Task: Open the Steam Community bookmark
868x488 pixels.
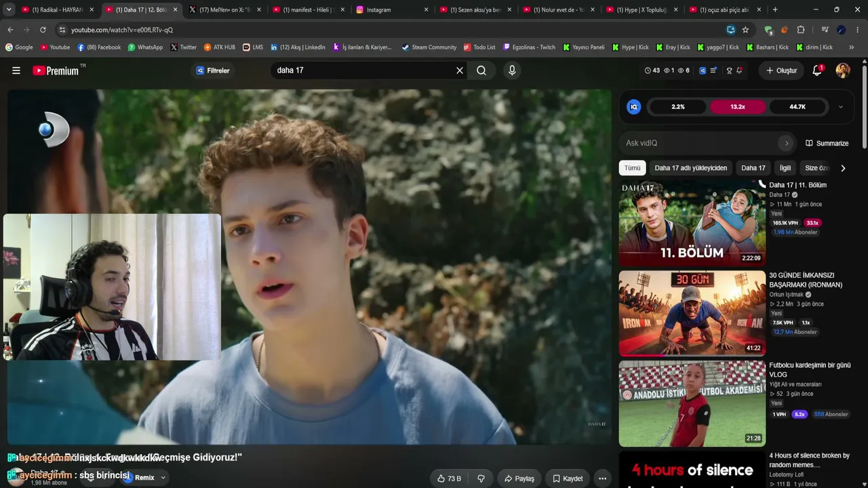Action: click(x=429, y=47)
